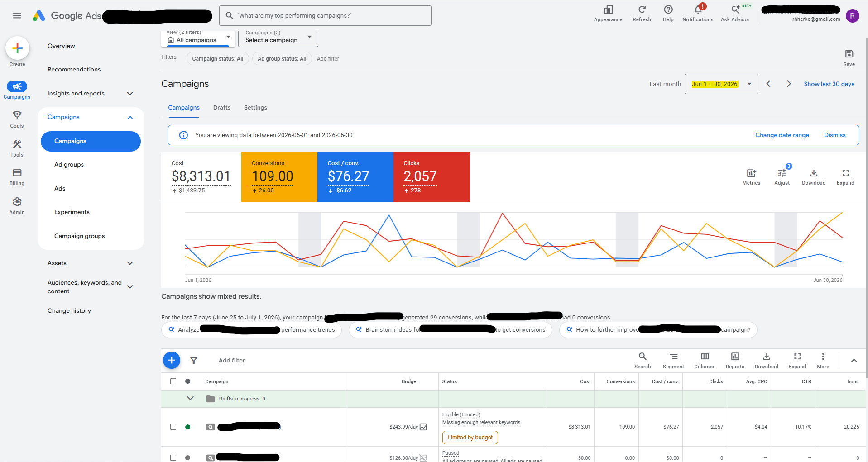
Task: Click the blue add campaign plus button
Action: pyautogui.click(x=172, y=360)
